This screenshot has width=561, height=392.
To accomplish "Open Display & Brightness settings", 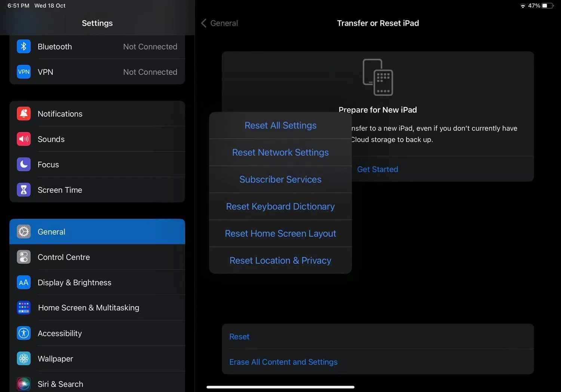I will pos(97,282).
